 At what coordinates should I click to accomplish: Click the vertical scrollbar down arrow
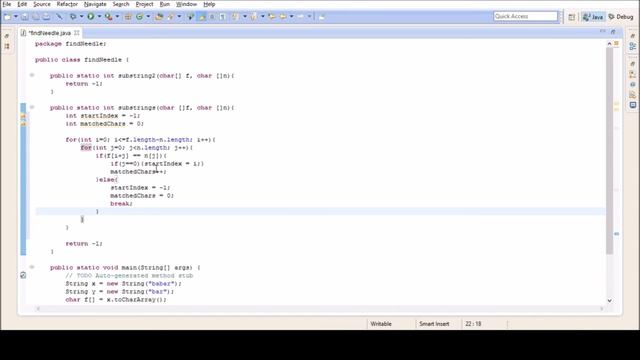(609, 300)
